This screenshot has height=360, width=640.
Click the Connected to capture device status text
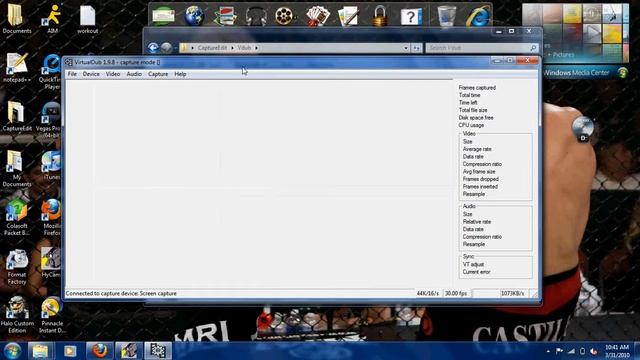[x=121, y=293]
